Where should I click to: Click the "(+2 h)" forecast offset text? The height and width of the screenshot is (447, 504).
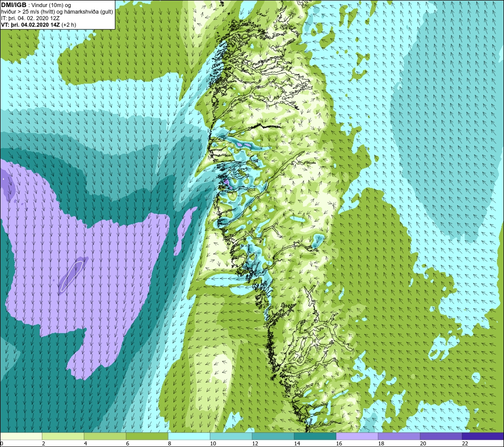click(x=69, y=25)
